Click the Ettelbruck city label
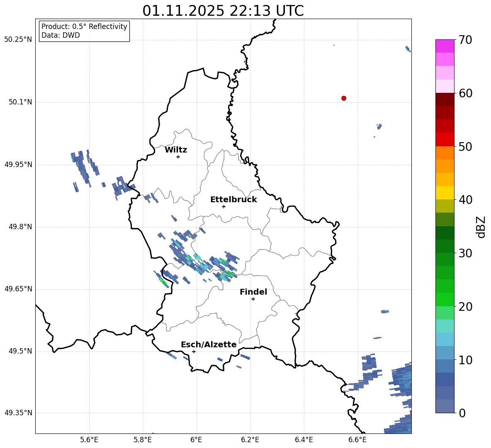 click(233, 200)
